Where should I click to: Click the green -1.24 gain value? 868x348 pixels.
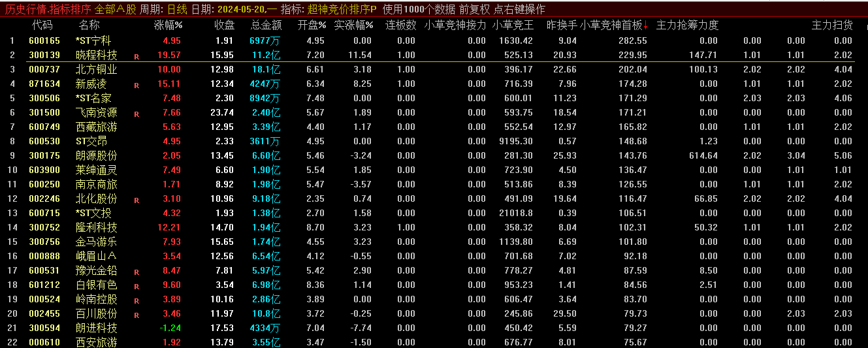coord(170,328)
